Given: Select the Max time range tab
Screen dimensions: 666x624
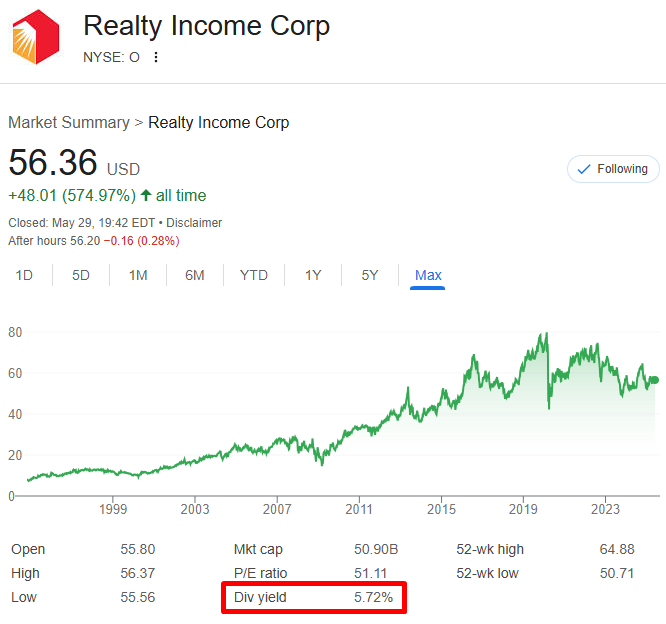Looking at the screenshot, I should point(428,275).
